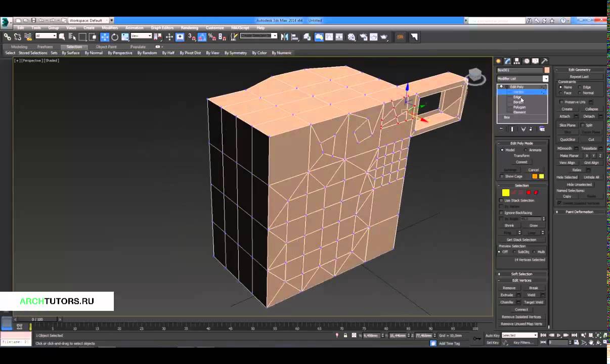
Task: Click the Collapse button
Action: (591, 109)
